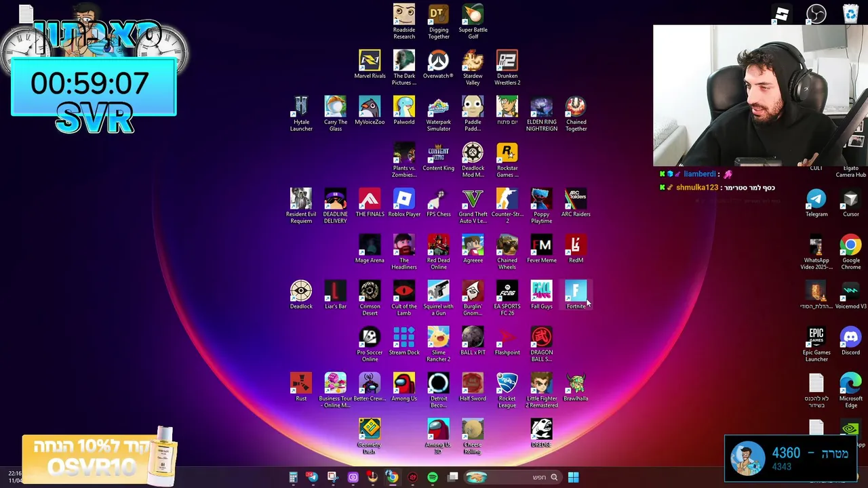Select the Palworld desktop icon
The height and width of the screenshot is (488, 868).
pos(404,110)
